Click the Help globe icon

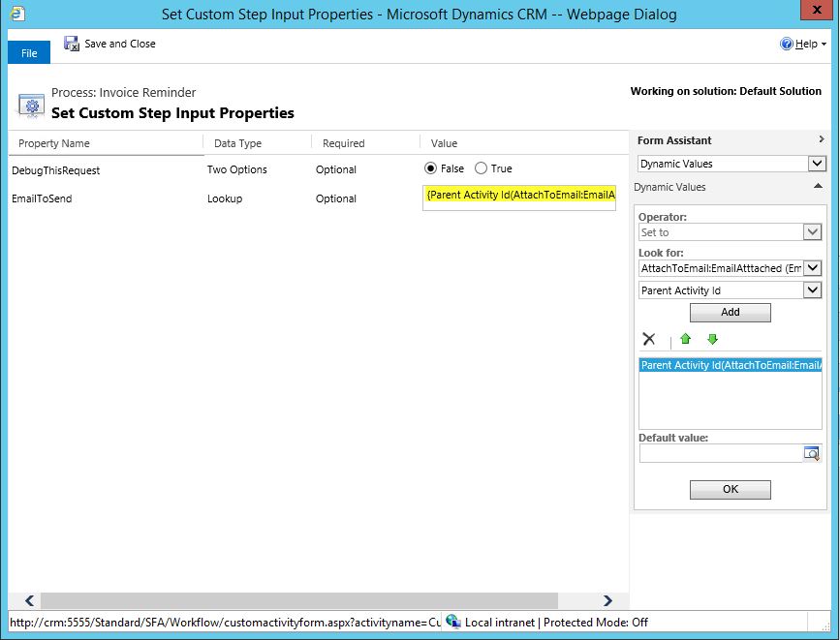point(786,43)
